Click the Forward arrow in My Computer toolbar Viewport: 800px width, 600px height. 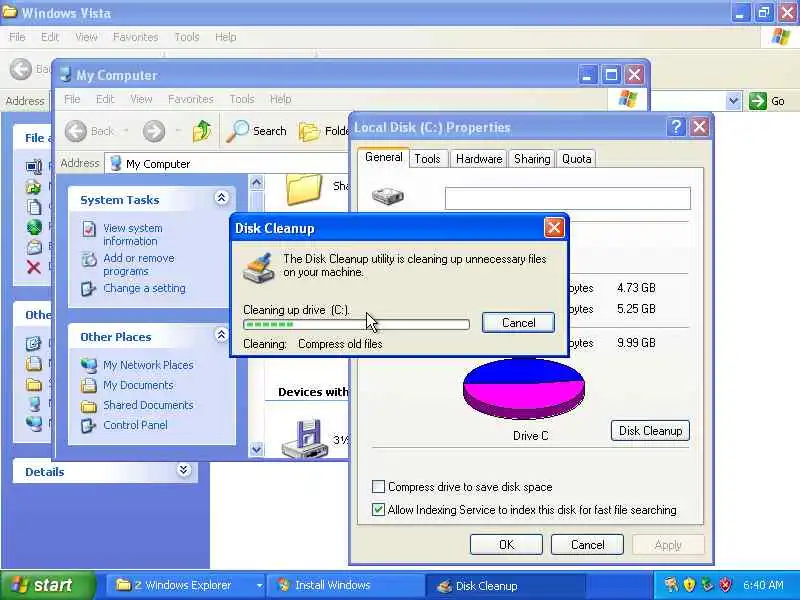[154, 131]
